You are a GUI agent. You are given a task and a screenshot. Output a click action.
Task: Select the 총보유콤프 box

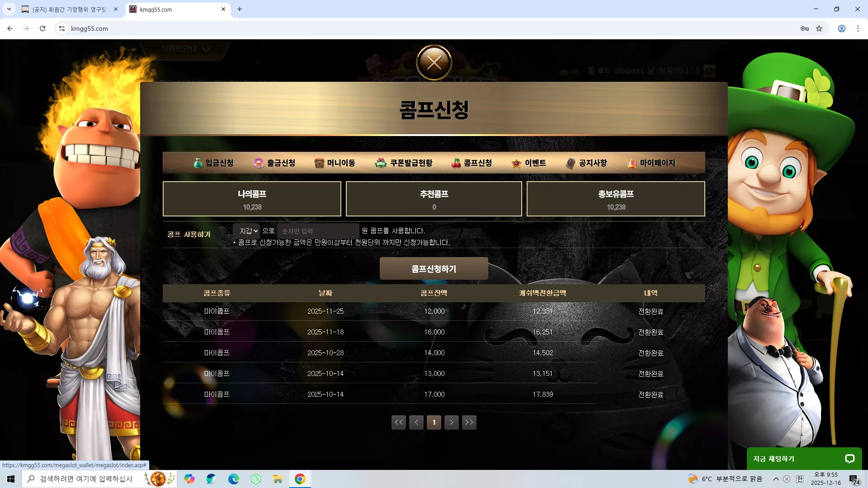(x=616, y=199)
